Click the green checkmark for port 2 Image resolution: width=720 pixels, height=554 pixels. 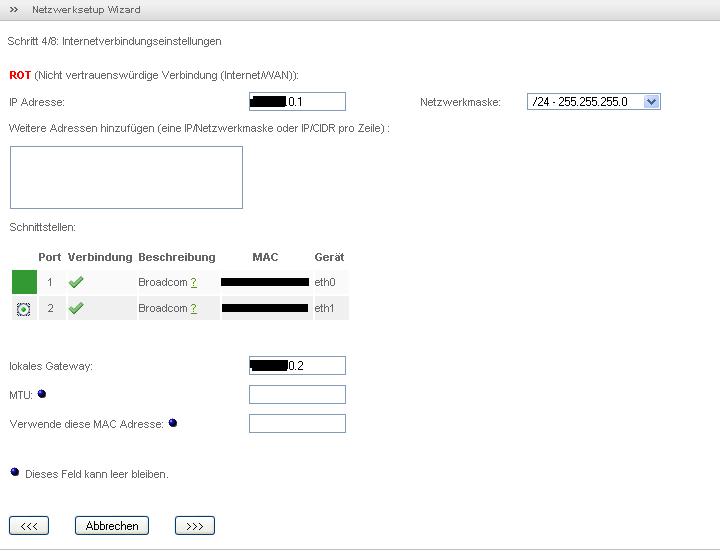click(x=76, y=308)
